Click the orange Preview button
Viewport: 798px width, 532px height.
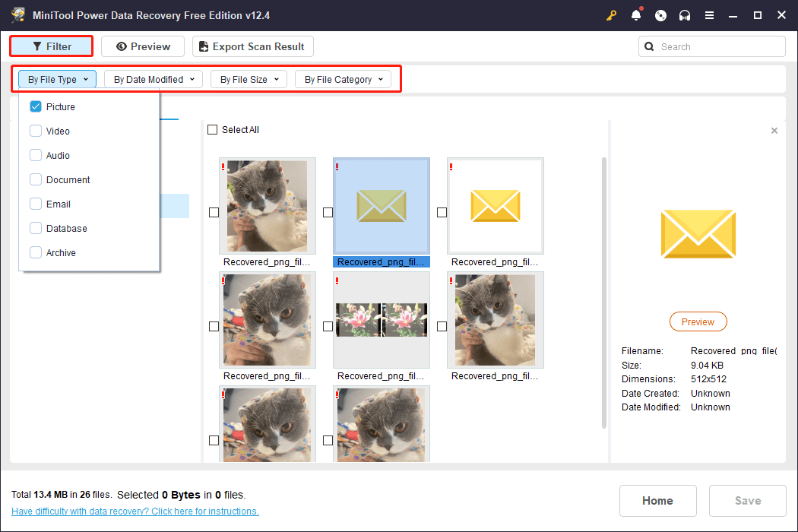698,321
